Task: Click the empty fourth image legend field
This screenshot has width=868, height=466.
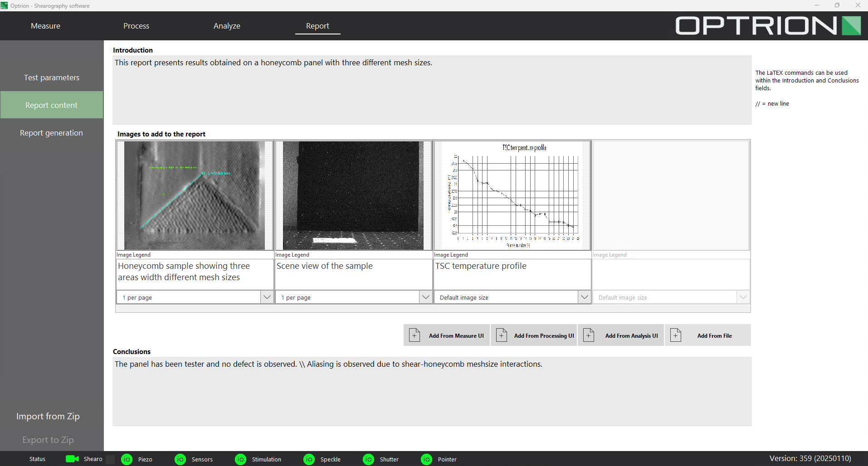Action: [x=671, y=274]
